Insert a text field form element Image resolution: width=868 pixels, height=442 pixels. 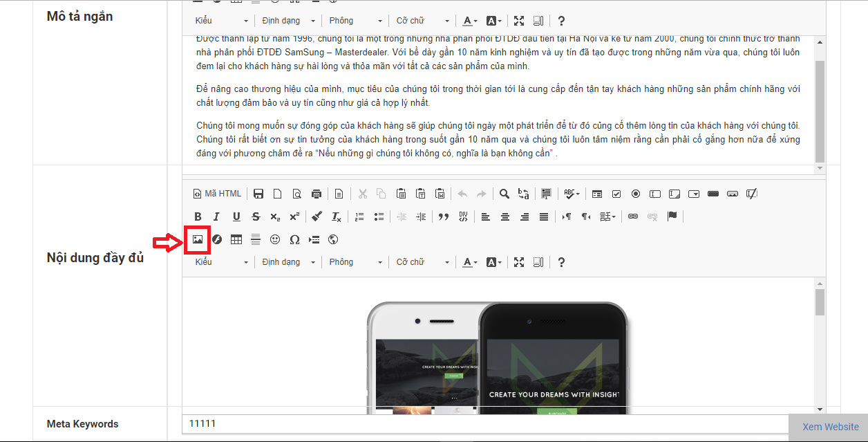tap(655, 194)
